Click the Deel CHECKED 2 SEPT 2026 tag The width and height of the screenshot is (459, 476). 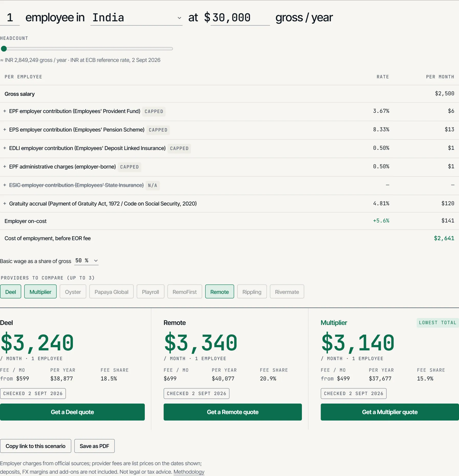click(x=33, y=394)
